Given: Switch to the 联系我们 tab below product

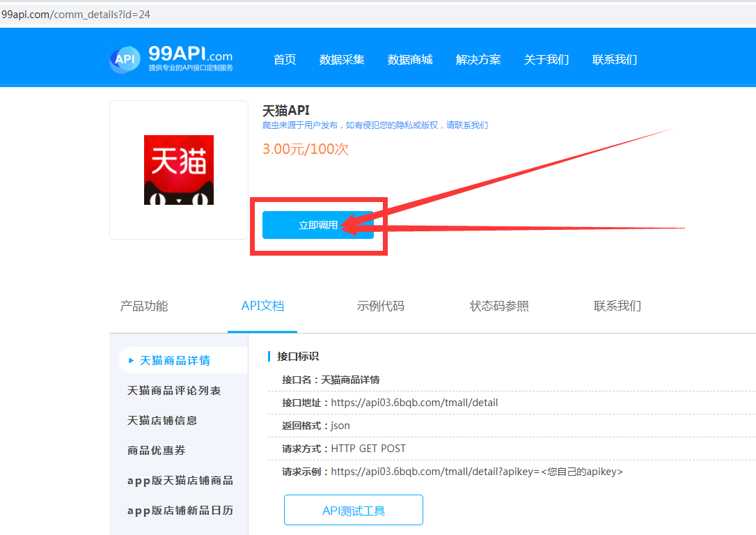Looking at the screenshot, I should (x=617, y=306).
